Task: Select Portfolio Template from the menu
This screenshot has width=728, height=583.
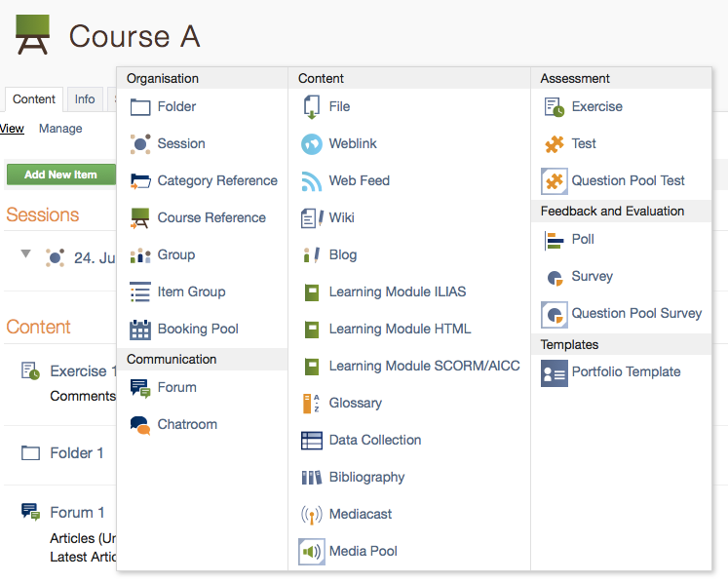Action: pyautogui.click(x=626, y=372)
